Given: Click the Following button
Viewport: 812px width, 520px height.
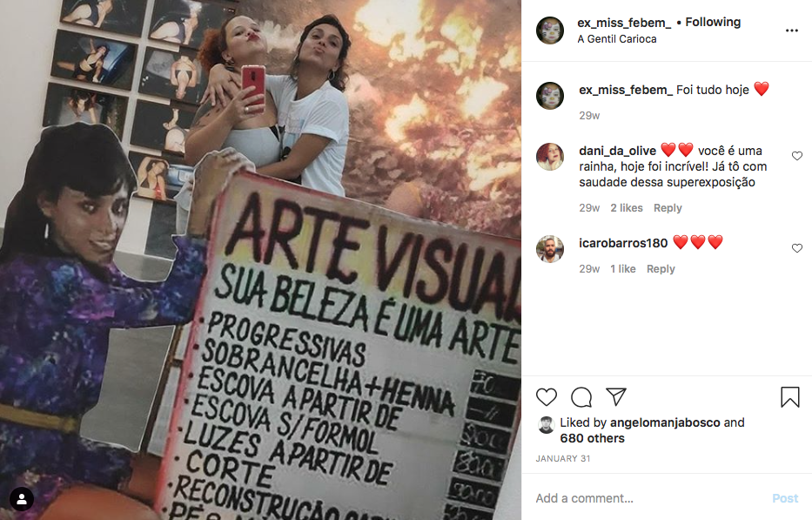Looking at the screenshot, I should (x=713, y=23).
